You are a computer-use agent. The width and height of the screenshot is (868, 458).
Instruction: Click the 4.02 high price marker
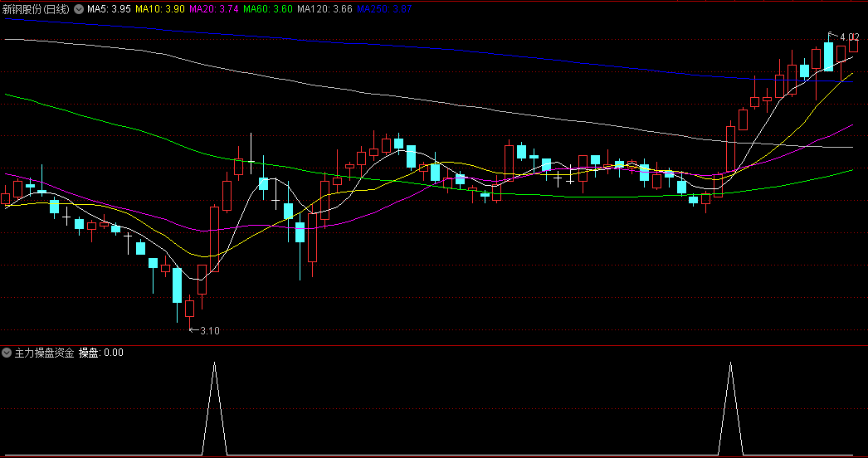point(849,37)
